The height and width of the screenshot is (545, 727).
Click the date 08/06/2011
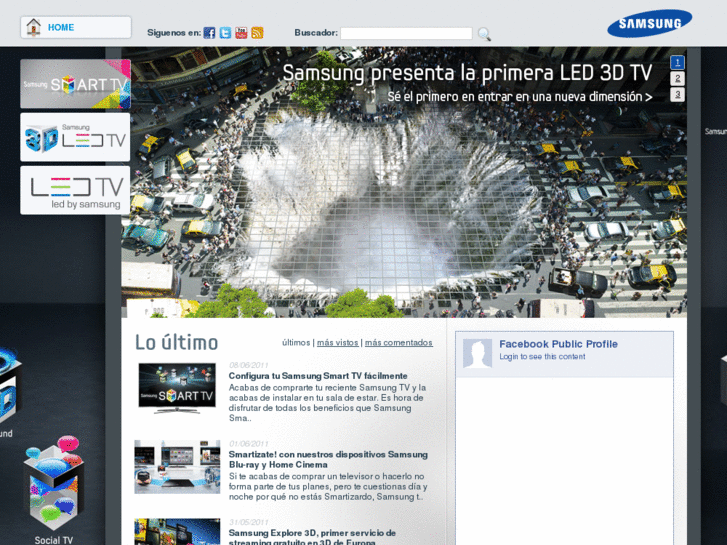tap(249, 365)
